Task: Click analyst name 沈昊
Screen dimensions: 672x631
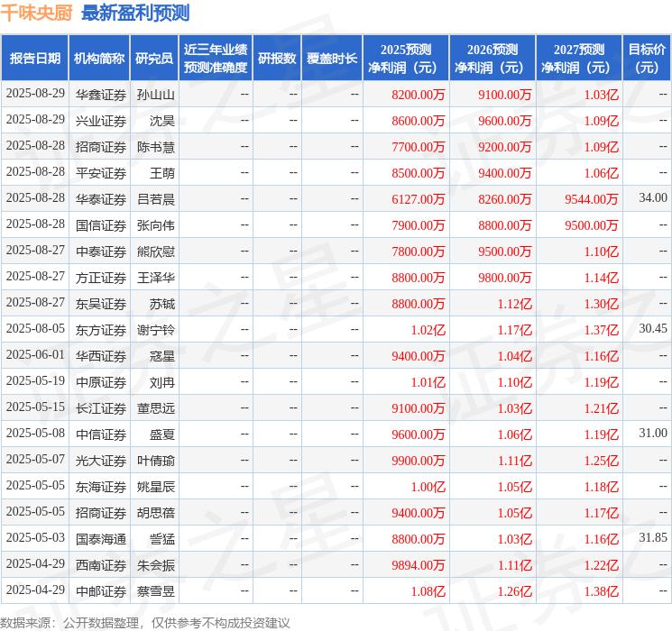Action: click(162, 121)
